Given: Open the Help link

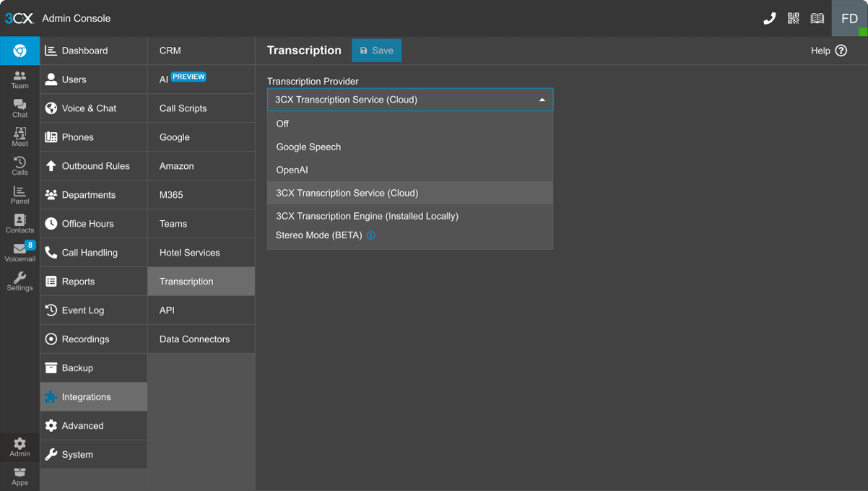Looking at the screenshot, I should point(828,51).
